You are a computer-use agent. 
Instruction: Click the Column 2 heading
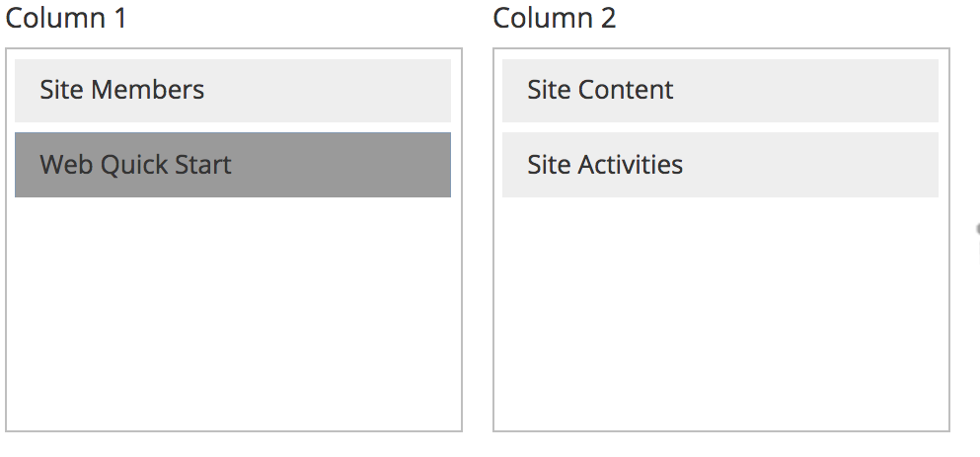(555, 18)
